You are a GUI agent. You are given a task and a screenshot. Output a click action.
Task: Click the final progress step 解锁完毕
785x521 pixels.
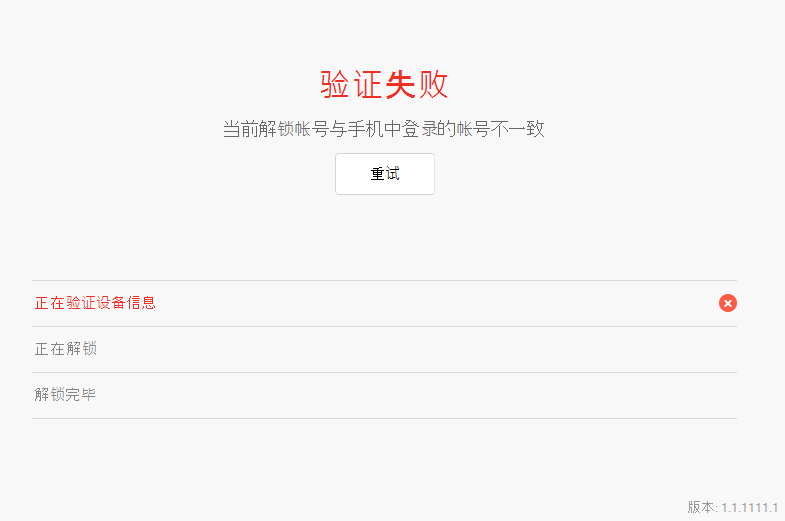coord(384,395)
